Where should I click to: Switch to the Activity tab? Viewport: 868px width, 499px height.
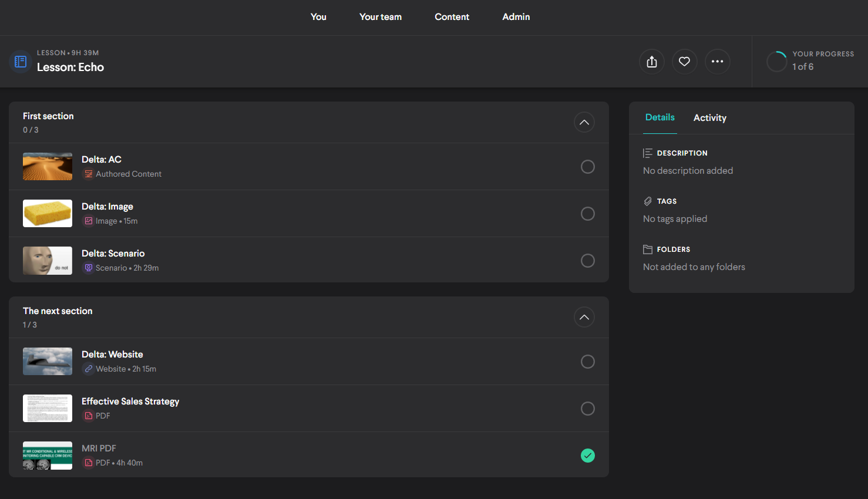click(709, 118)
